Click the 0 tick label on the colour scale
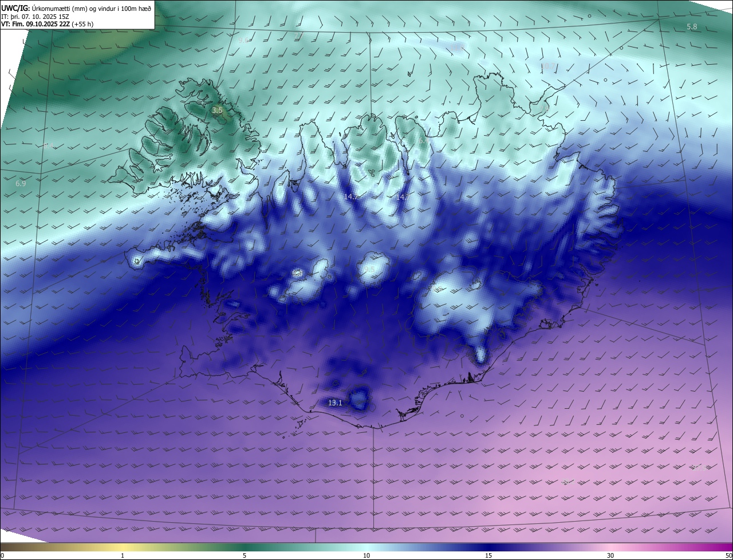 tap(2, 555)
